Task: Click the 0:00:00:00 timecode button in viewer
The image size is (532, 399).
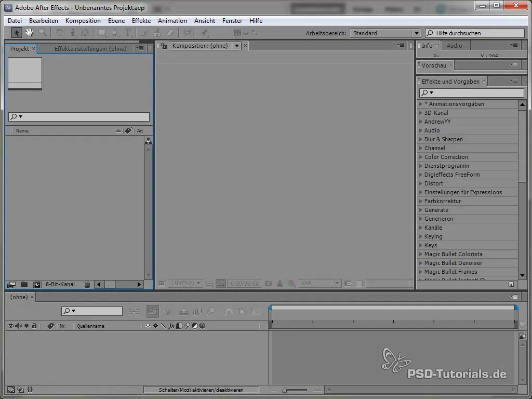Action: point(244,283)
